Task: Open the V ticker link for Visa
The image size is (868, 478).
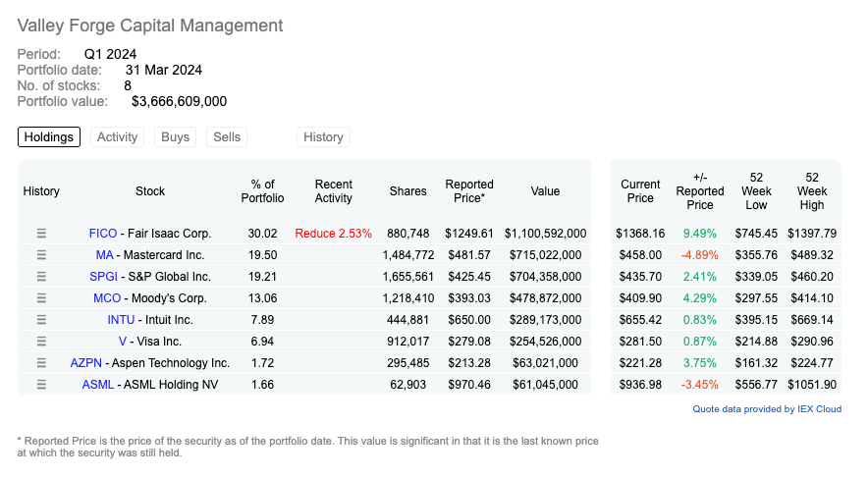Action: pyautogui.click(x=123, y=342)
